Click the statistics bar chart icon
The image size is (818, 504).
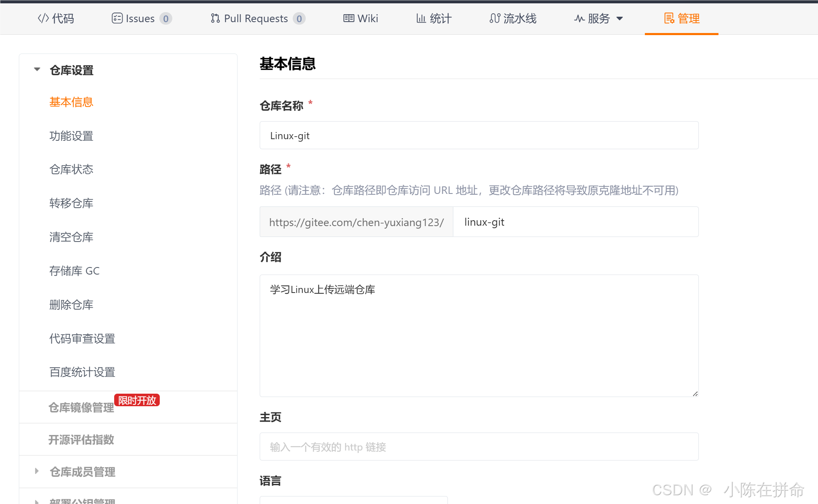pos(421,18)
